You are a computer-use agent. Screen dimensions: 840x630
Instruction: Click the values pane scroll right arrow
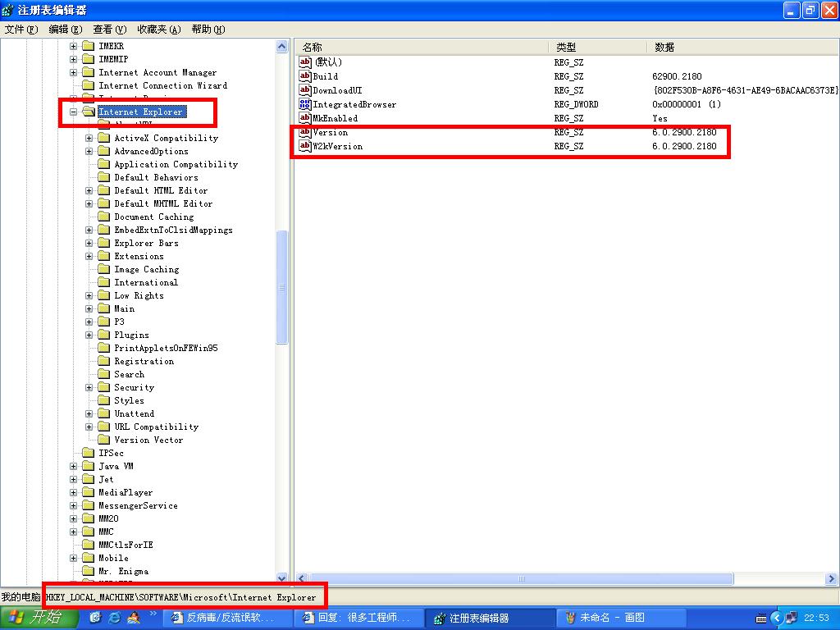pyautogui.click(x=832, y=578)
